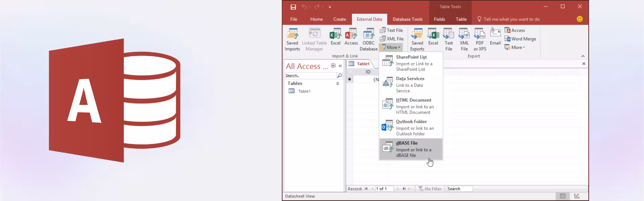Import an XML File
The width and height of the screenshot is (644, 201).
click(x=392, y=39)
